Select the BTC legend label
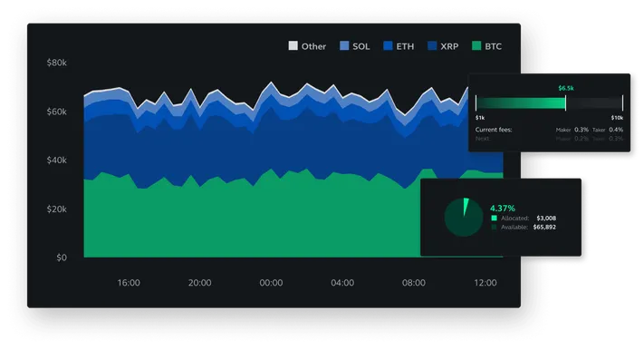Screen dimensions: 644x350 (x=493, y=46)
